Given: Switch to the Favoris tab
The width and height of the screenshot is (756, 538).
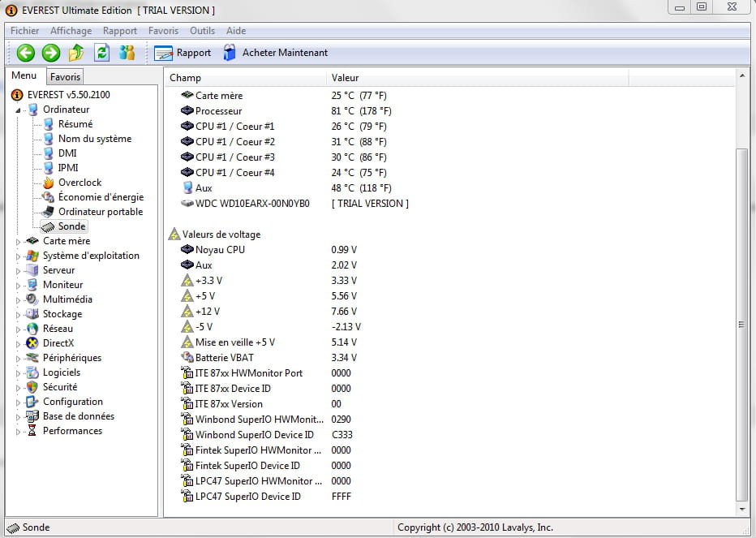Looking at the screenshot, I should [65, 77].
